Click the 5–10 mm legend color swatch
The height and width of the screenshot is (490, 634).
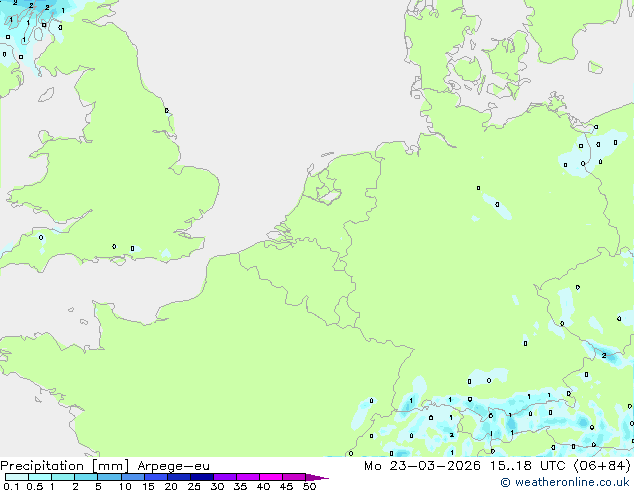(109, 477)
